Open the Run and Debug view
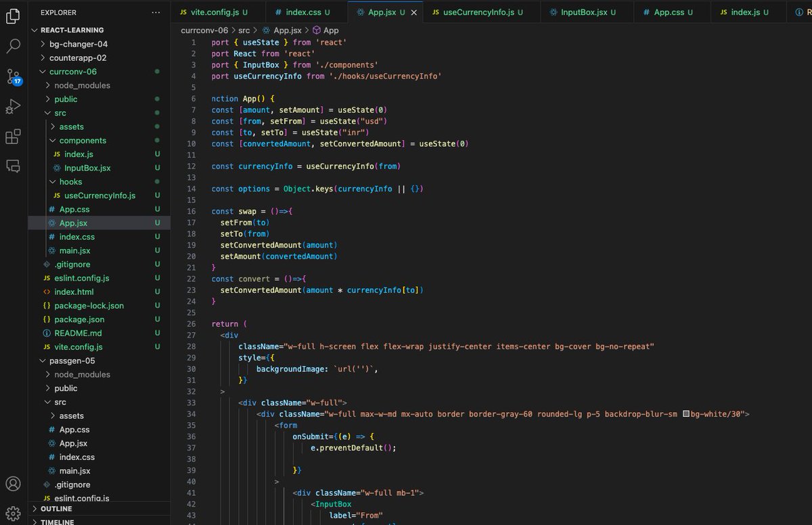This screenshot has height=525, width=812. coord(13,106)
